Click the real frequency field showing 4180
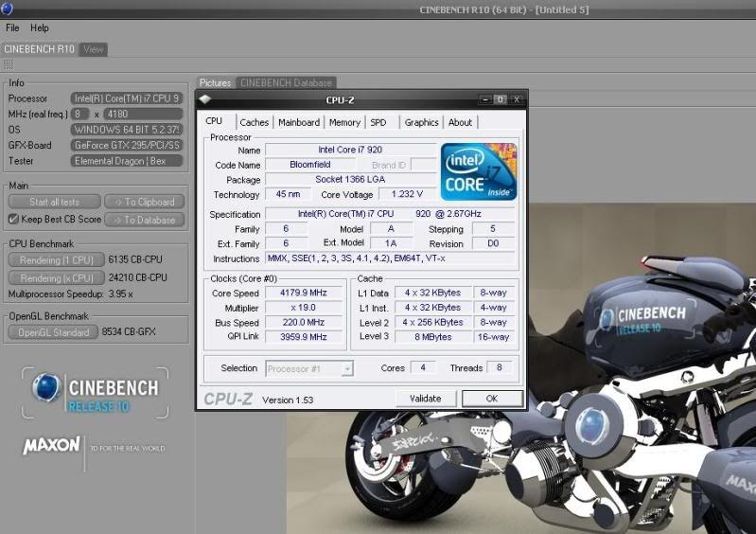 pyautogui.click(x=143, y=114)
